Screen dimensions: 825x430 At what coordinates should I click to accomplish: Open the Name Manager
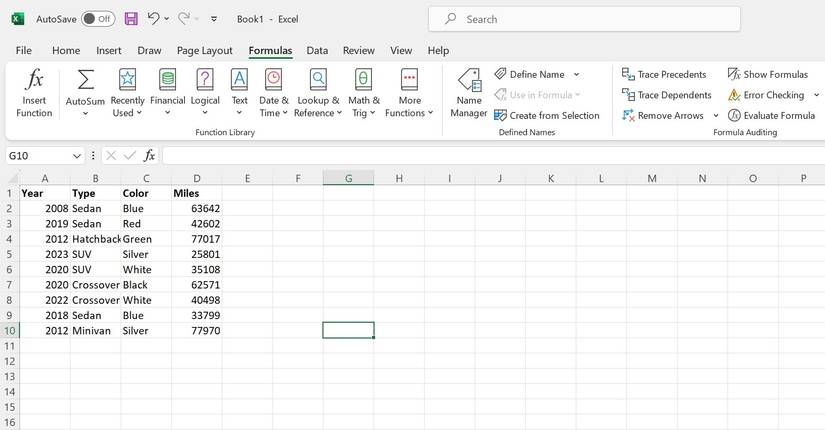click(469, 93)
